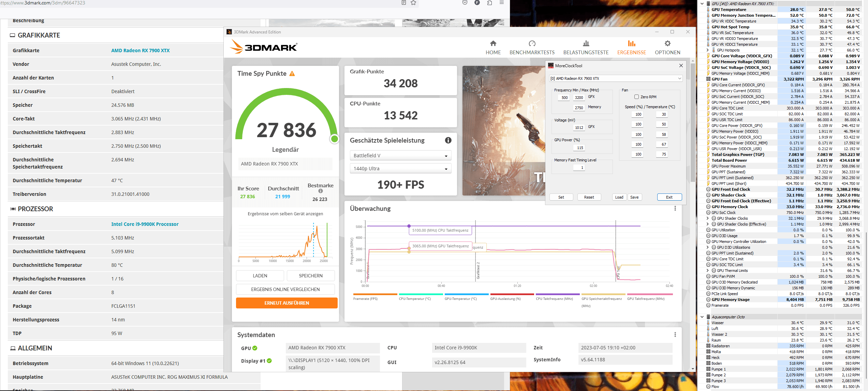Click Ergebnisse vom selben Gerät anzeigen
This screenshot has width=868, height=391.
pyautogui.click(x=285, y=214)
